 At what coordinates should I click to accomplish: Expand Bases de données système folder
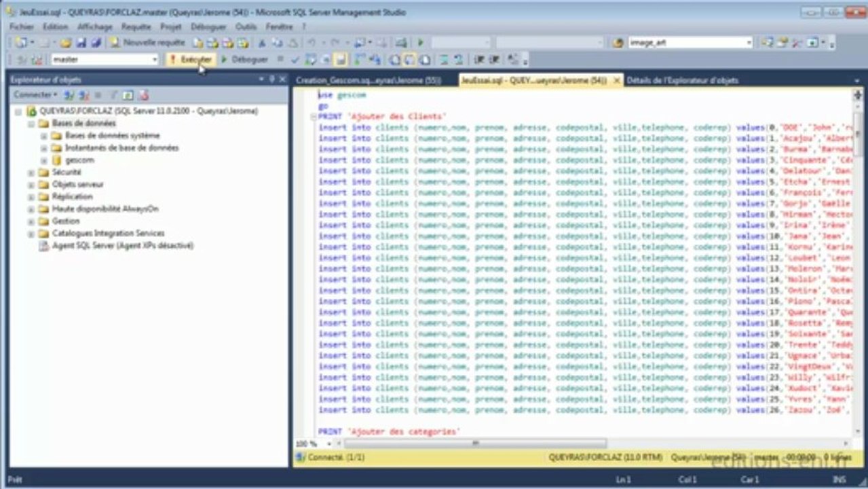pyautogui.click(x=43, y=135)
